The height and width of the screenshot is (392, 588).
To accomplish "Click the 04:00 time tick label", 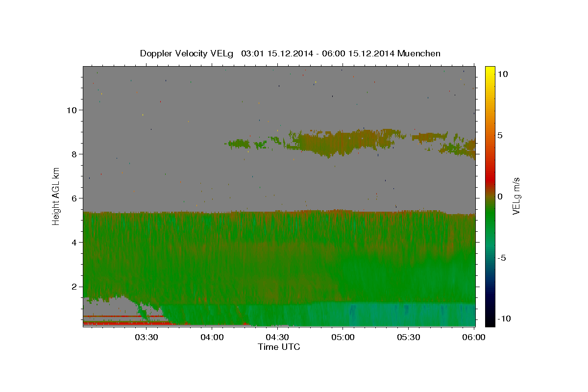I will (212, 337).
